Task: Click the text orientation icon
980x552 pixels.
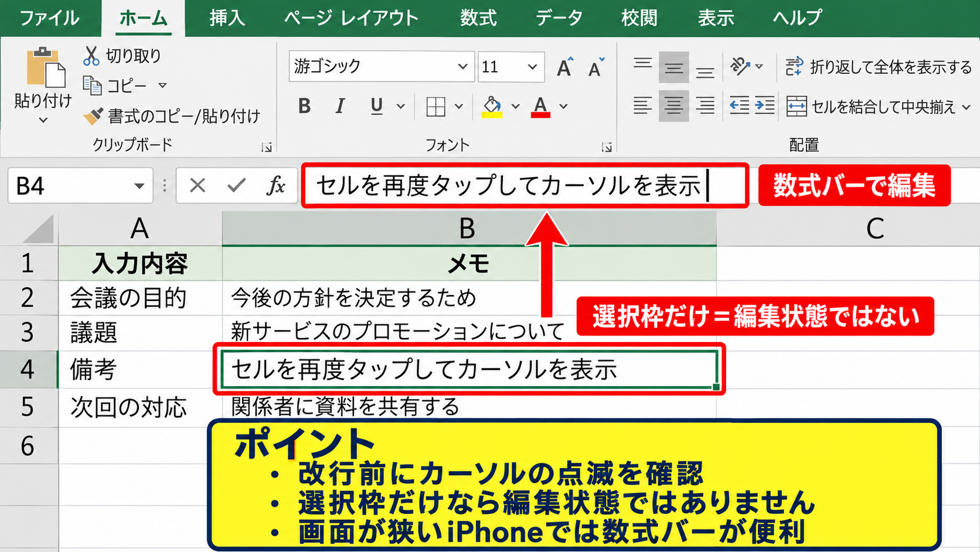Action: click(x=740, y=66)
